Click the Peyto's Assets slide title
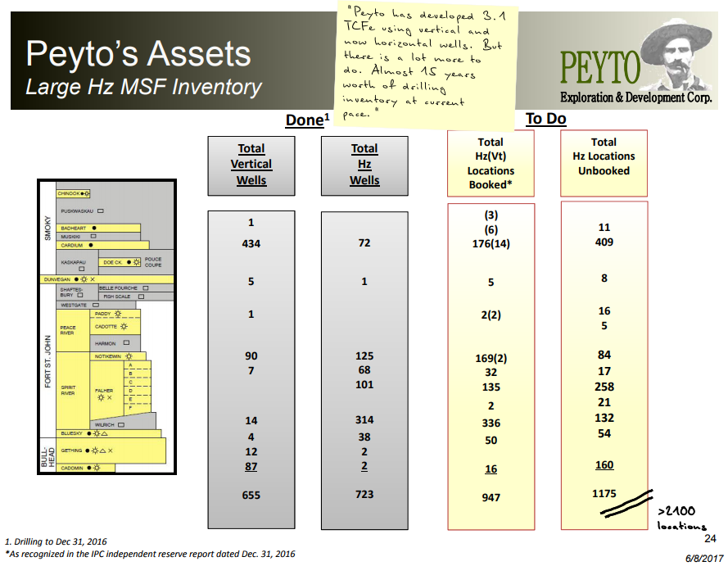 pos(138,54)
